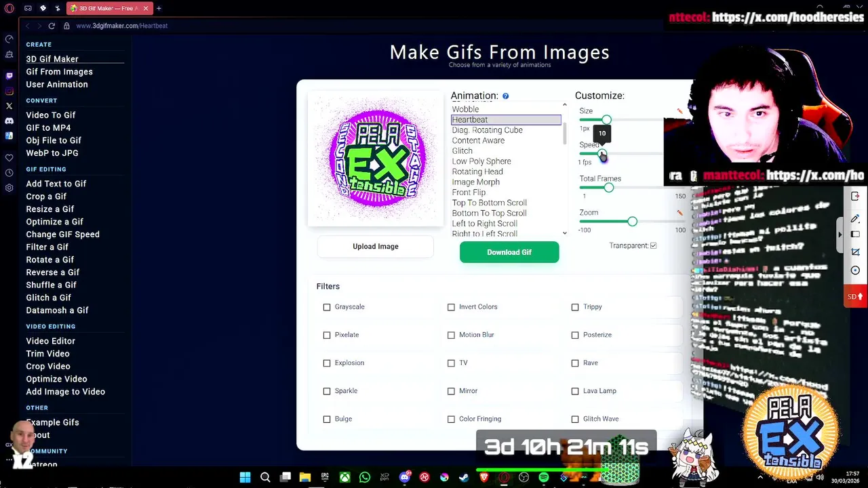Viewport: 868px width, 488px height.
Task: Click the uploaded image preview thumbnail
Action: (376, 159)
